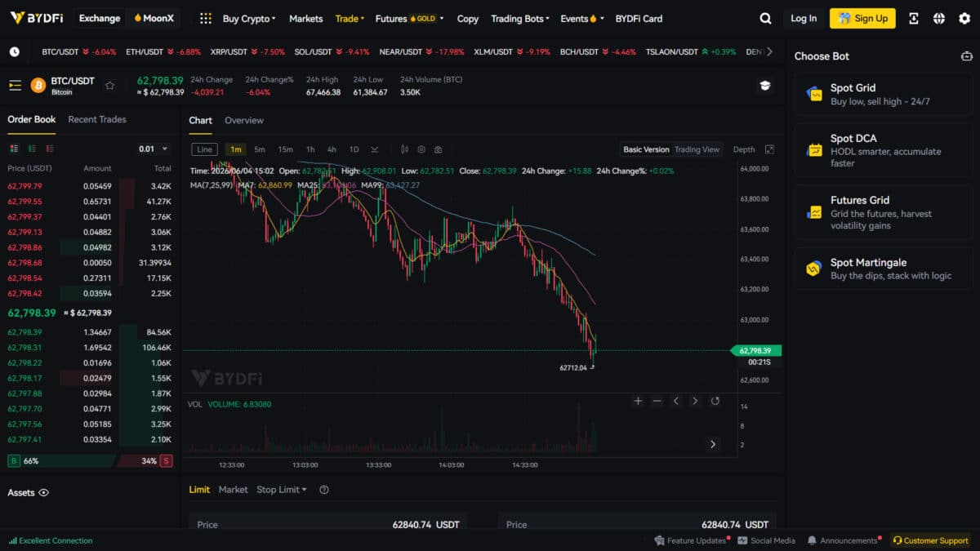Select 1D chart interval
Image resolution: width=980 pixels, height=551 pixels.
[x=354, y=149]
